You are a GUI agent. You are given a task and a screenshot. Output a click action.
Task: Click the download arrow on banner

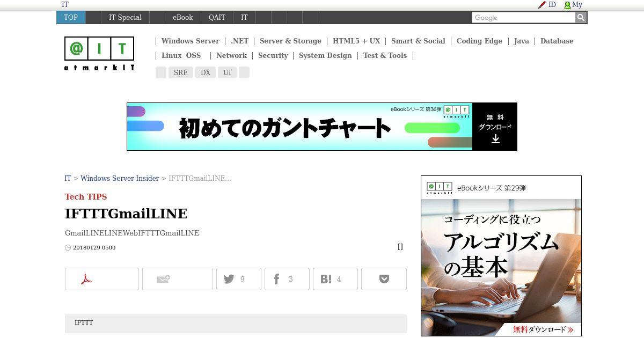coord(495,138)
